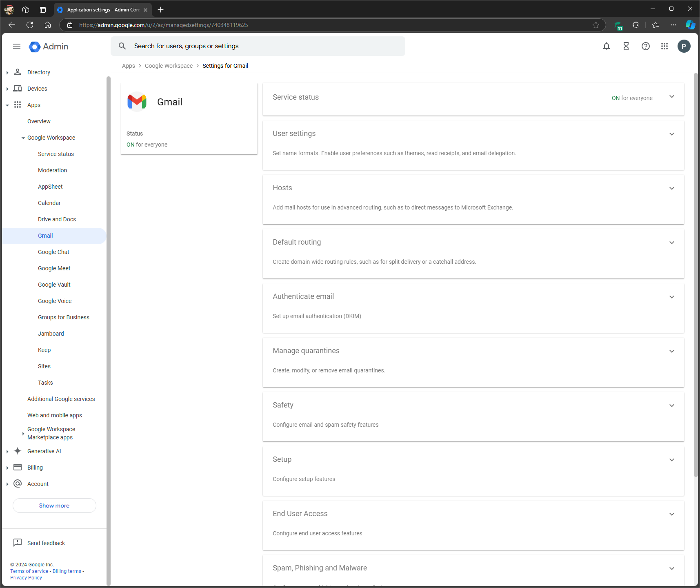Screen dimensions: 700x588
Task: Open the Copilot sidebar icon
Action: [x=690, y=25]
